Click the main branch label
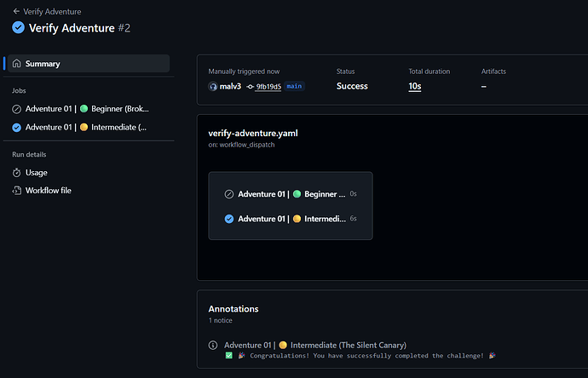Viewport: 588px width, 378px height. coord(294,86)
